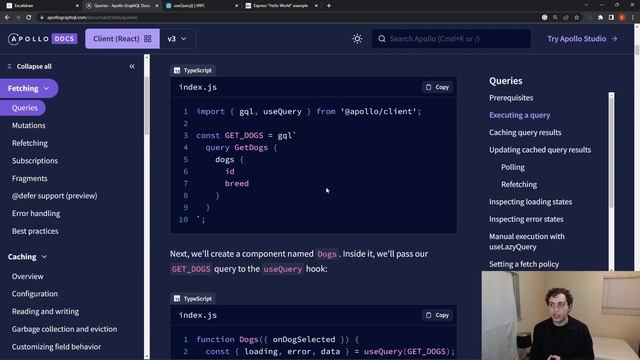Jump to Refetching in table of contents
Viewport: 640px width, 360px height.
point(519,184)
